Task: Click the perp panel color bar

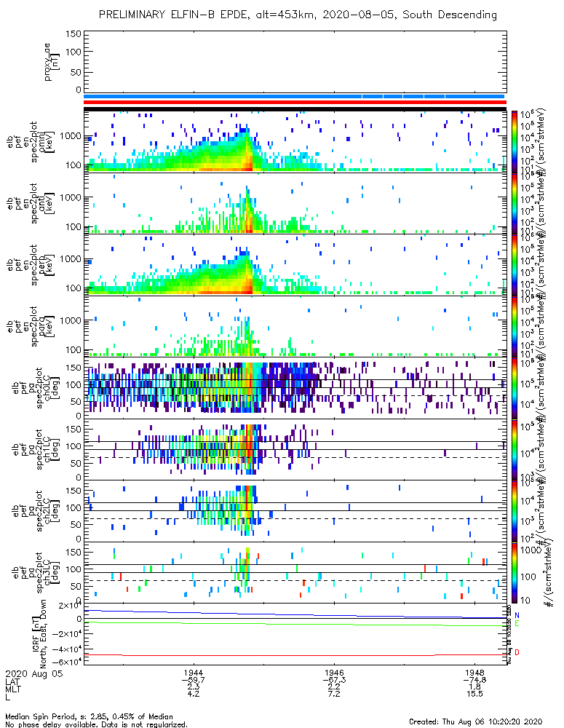Action: 514,265
